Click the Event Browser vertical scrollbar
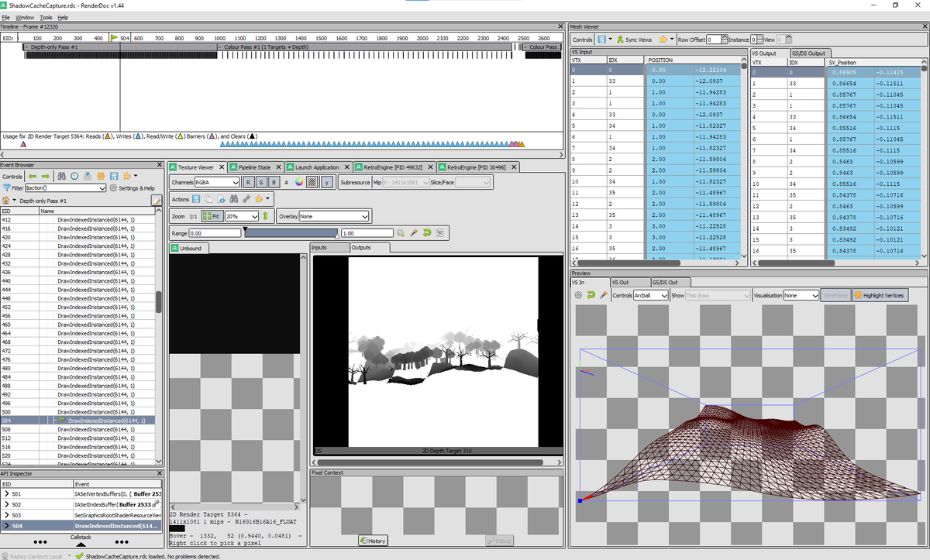 tap(159, 302)
